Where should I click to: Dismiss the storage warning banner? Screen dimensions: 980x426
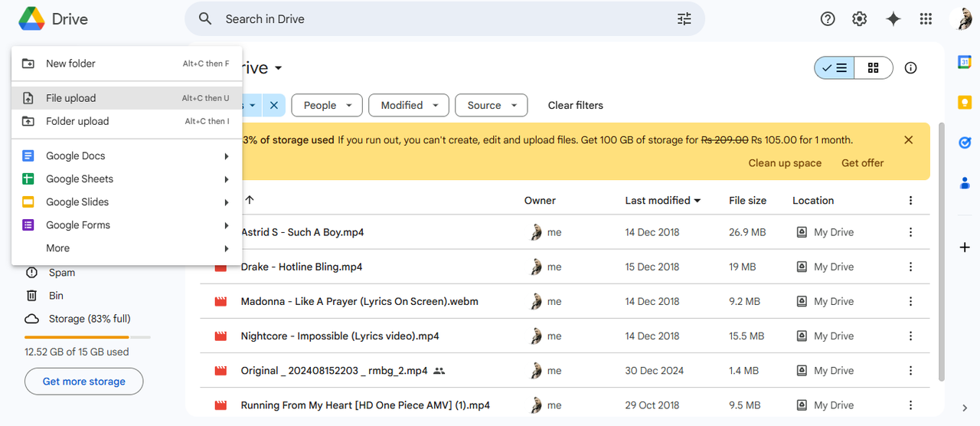coord(908,140)
